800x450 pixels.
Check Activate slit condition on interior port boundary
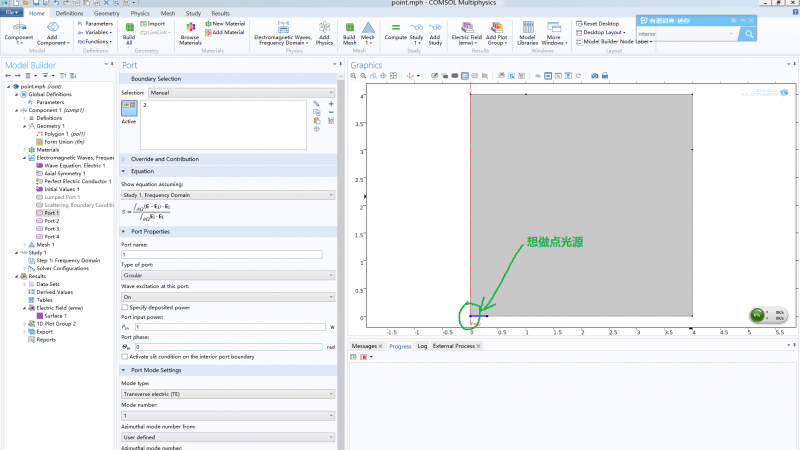tap(124, 356)
